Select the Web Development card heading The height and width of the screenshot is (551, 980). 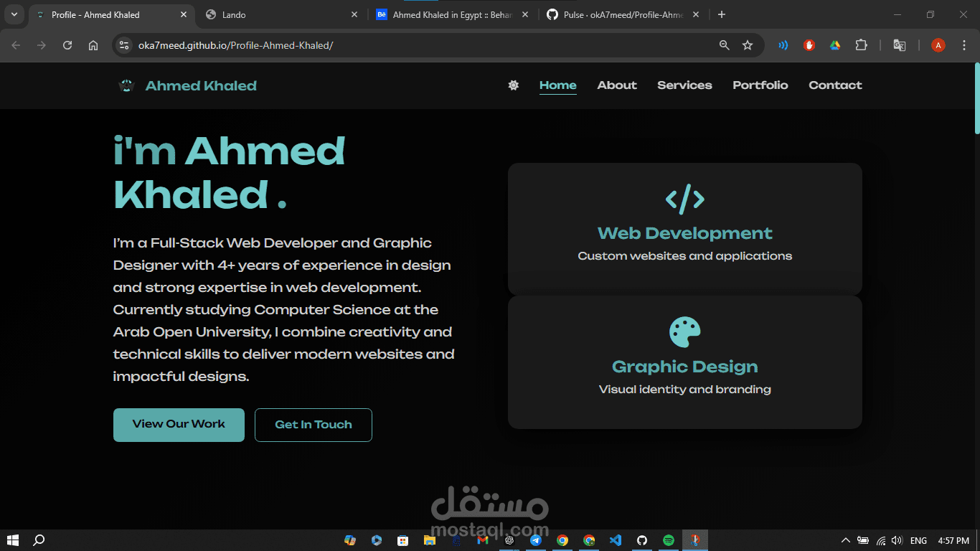tap(685, 233)
